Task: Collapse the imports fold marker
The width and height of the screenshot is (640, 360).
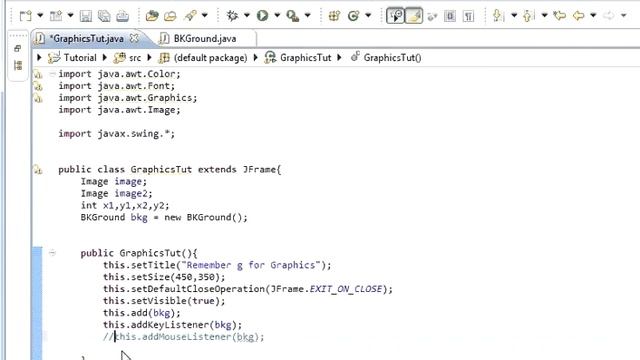Action: tap(52, 74)
